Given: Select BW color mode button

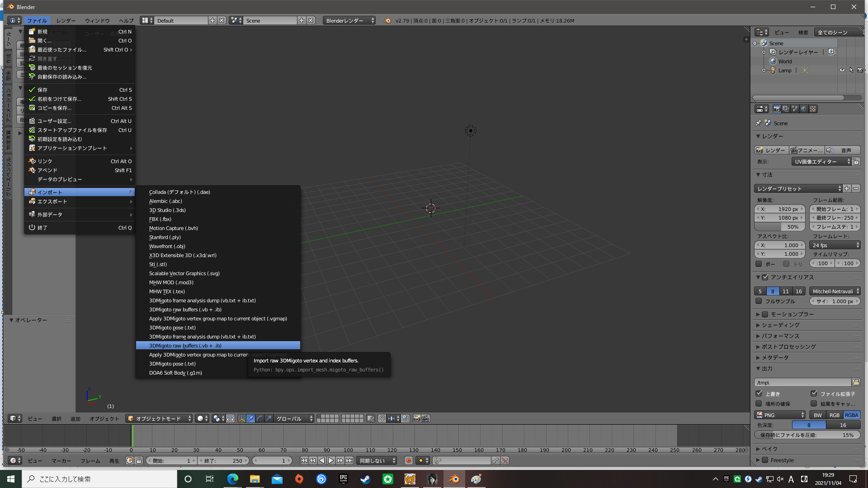Looking at the screenshot, I should pyautogui.click(x=818, y=415).
